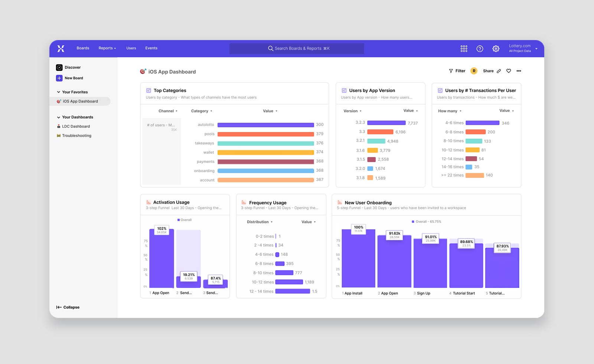Go to the Events menu item
The image size is (594, 364).
point(151,48)
